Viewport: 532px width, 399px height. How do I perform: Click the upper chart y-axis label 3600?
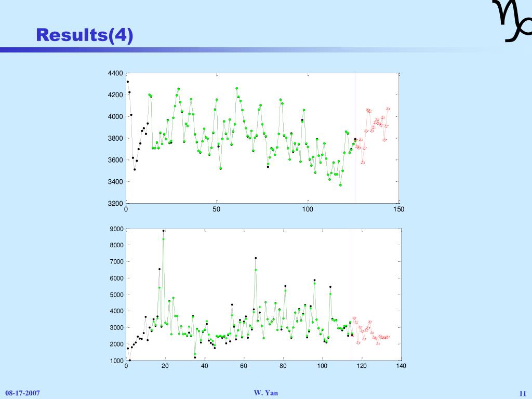(115, 160)
